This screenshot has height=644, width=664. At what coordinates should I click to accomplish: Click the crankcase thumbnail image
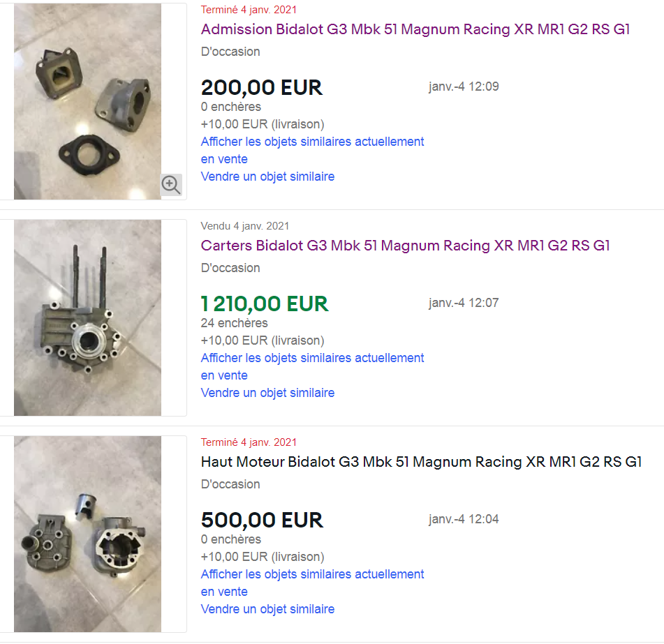point(88,317)
